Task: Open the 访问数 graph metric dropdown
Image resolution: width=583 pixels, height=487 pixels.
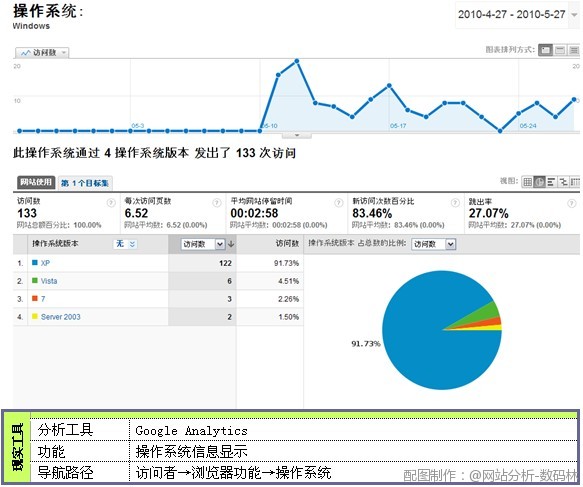Action: (x=42, y=53)
